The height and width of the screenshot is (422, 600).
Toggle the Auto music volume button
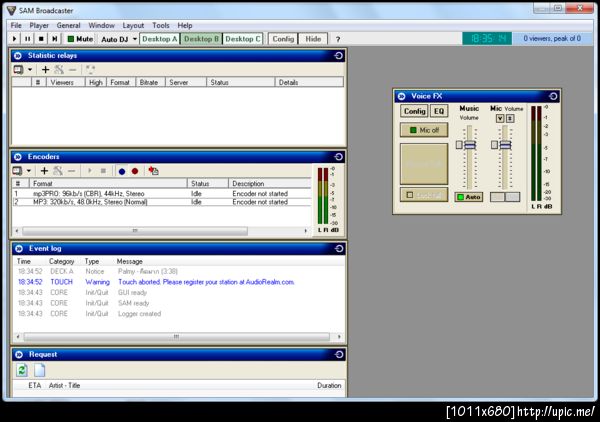[x=469, y=197]
